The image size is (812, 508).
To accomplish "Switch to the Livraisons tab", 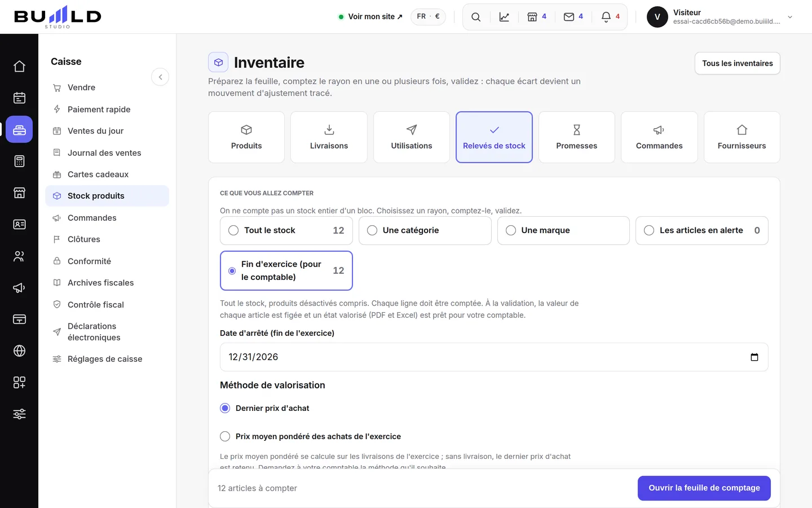I will click(x=329, y=137).
